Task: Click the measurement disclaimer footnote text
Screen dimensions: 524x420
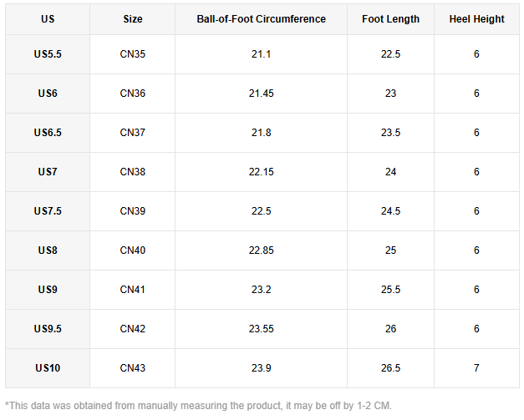Action: click(198, 405)
